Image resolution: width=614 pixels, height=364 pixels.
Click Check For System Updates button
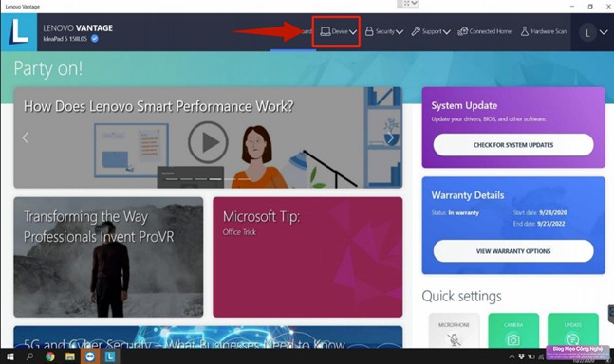point(513,145)
